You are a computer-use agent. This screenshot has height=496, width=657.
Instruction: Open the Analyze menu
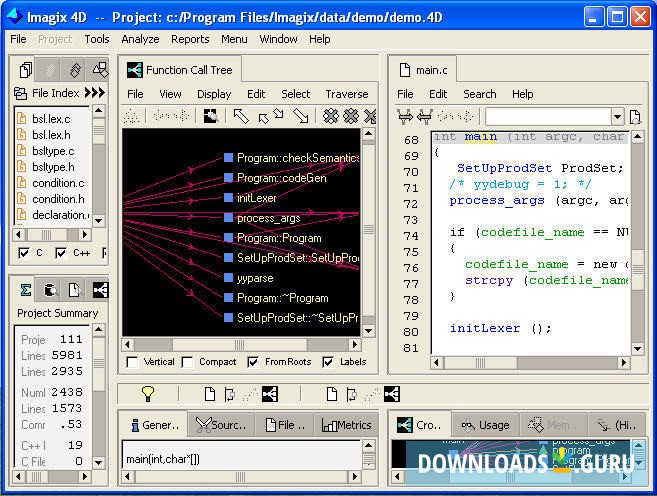tap(140, 39)
